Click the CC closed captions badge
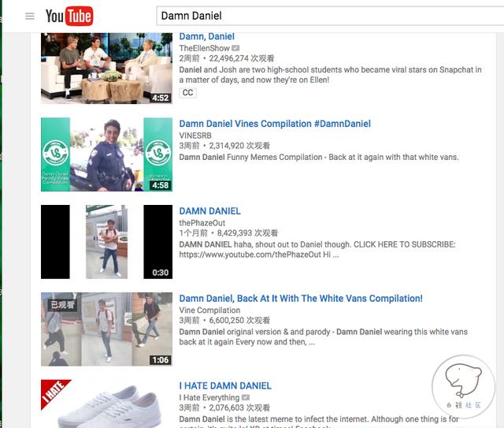Viewport: 504px width, 428px height. [187, 92]
